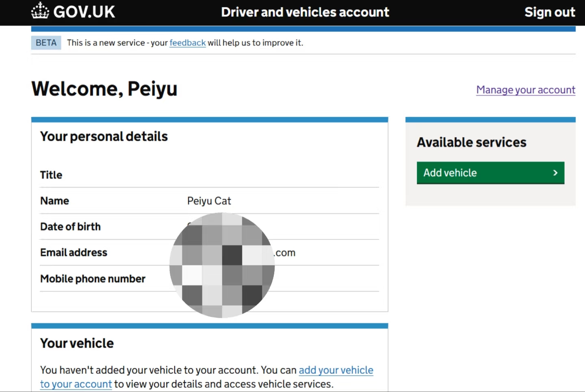
Task: Click the Date of birth label
Action: (70, 226)
